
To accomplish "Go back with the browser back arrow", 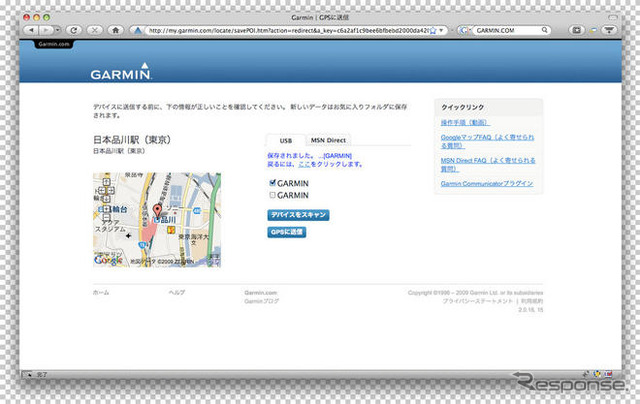I will (31, 30).
